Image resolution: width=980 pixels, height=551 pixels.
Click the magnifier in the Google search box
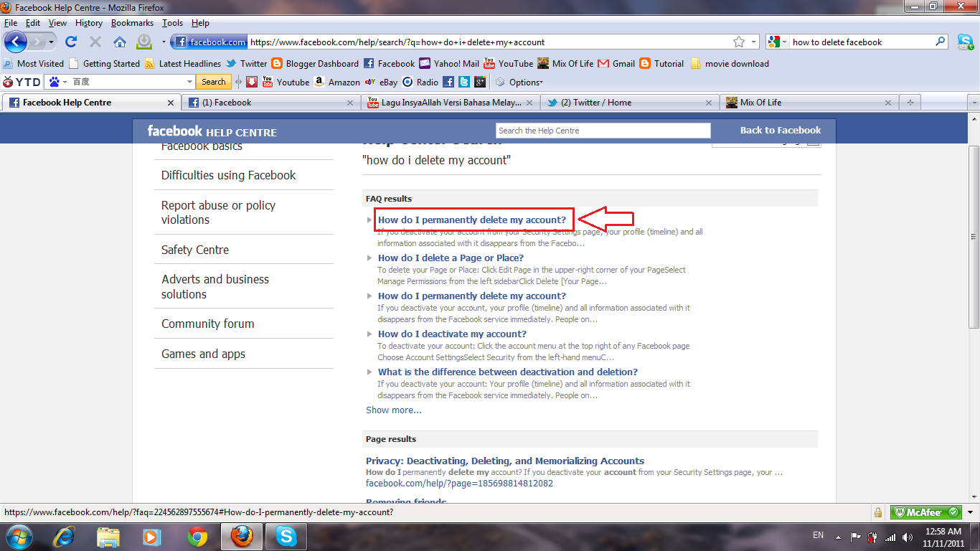941,42
